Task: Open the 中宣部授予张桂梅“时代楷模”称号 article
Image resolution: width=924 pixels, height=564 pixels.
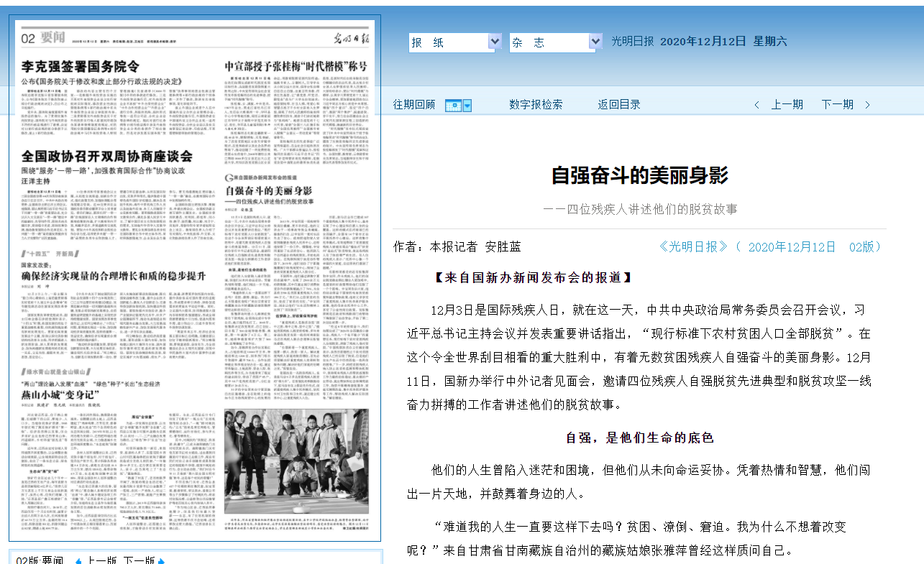Action: [x=297, y=67]
